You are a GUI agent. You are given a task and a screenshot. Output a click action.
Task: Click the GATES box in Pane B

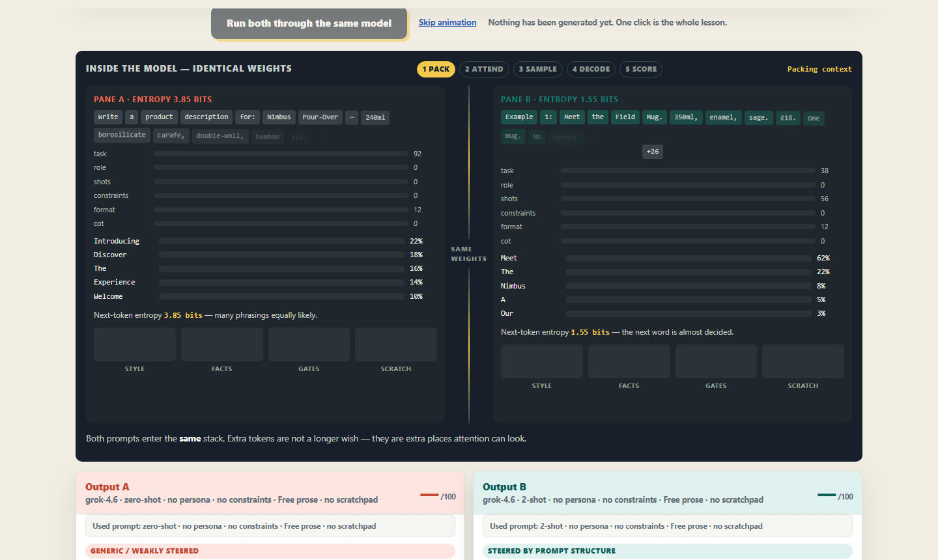click(x=716, y=361)
